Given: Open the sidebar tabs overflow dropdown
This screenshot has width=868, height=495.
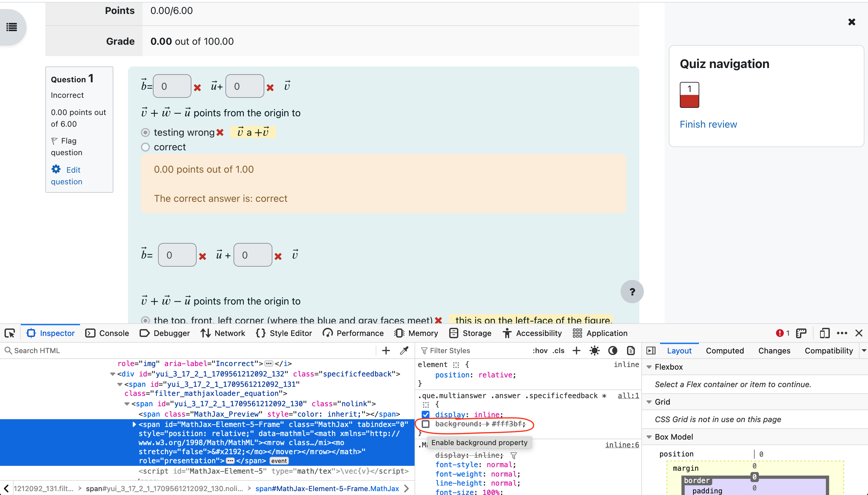Looking at the screenshot, I should click(x=863, y=351).
